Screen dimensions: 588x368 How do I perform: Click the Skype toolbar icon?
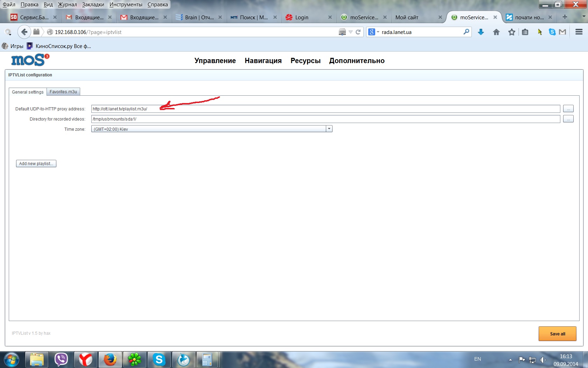pos(552,32)
